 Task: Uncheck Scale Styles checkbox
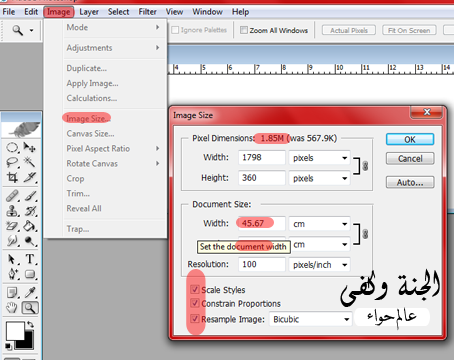click(195, 289)
